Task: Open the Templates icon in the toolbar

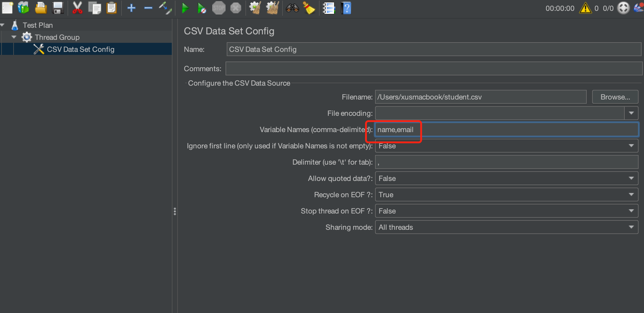Action: (x=24, y=8)
